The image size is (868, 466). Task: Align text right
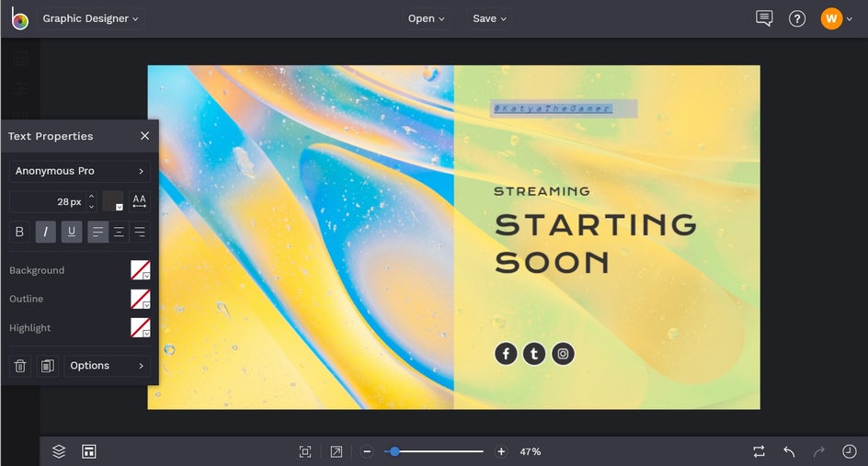[x=140, y=232]
